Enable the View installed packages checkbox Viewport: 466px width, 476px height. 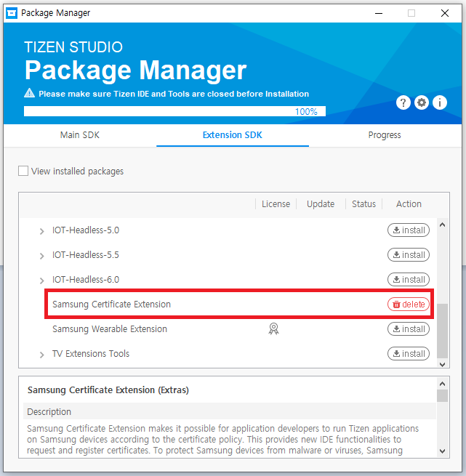[23, 171]
